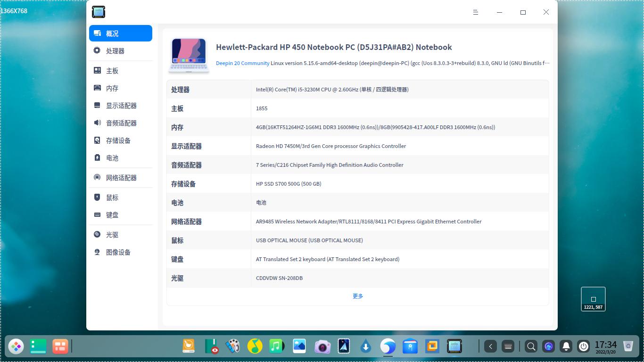Screen dimensions: 644x362
Task: Open the hamburger menu in title bar
Action: [x=476, y=12]
